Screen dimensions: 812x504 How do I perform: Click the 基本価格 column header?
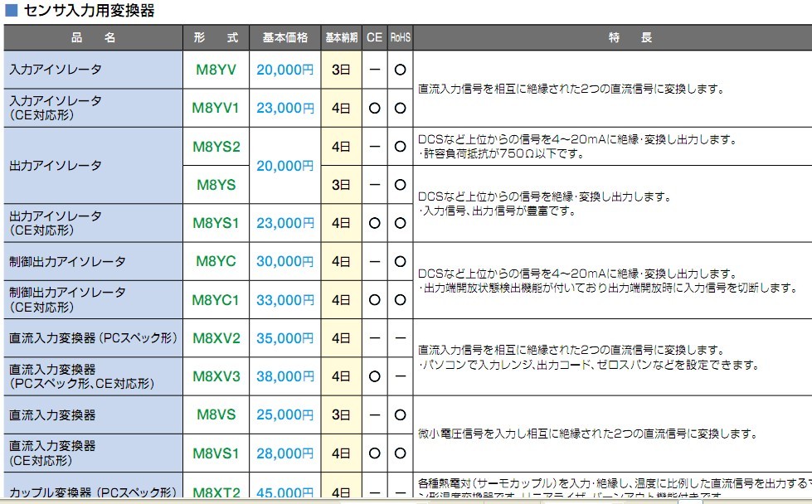(285, 38)
